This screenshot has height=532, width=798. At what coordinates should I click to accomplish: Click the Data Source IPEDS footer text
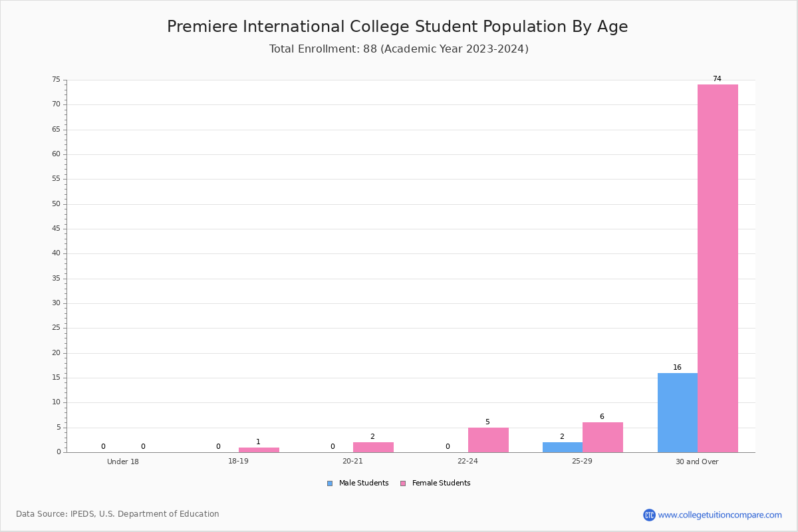coord(118,514)
